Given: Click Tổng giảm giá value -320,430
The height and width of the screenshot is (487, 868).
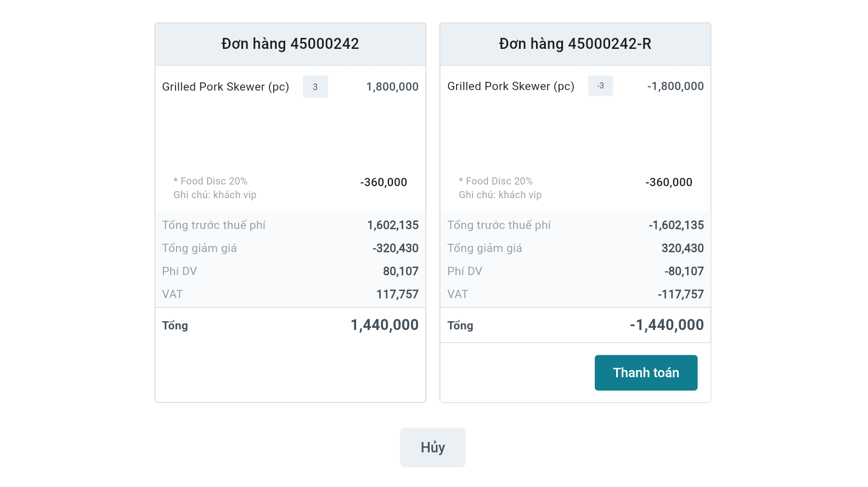Looking at the screenshot, I should pos(395,248).
